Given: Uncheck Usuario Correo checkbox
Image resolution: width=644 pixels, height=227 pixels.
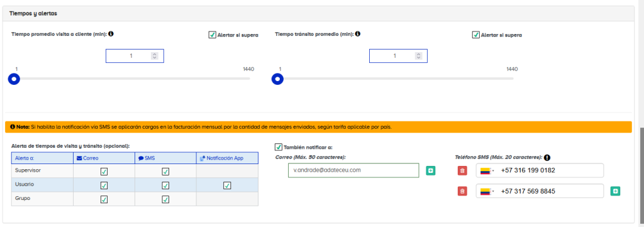Looking at the screenshot, I should [x=104, y=185].
